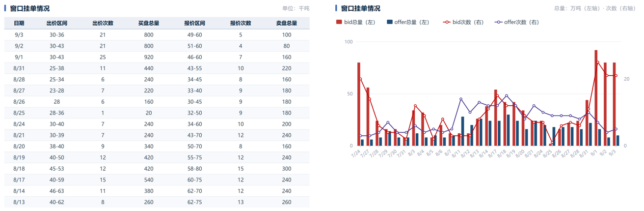
Task: Click the left 窗口挂单情况 table title
Action: 29,8
